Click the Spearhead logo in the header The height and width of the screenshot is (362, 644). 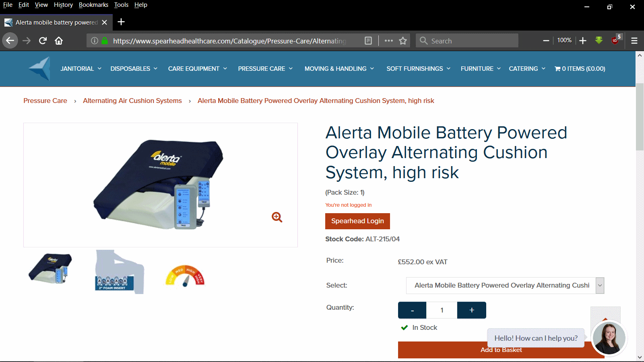tap(39, 69)
